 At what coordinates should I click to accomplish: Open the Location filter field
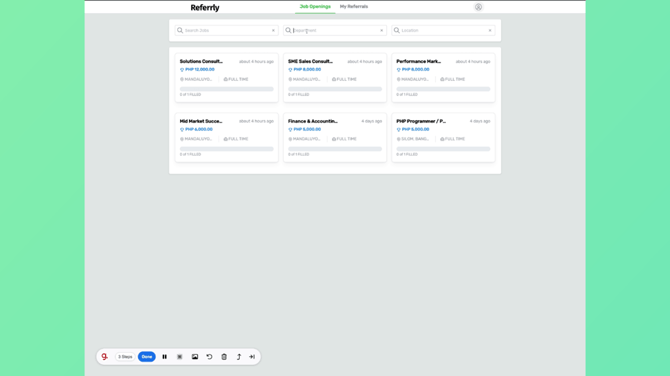(x=443, y=30)
